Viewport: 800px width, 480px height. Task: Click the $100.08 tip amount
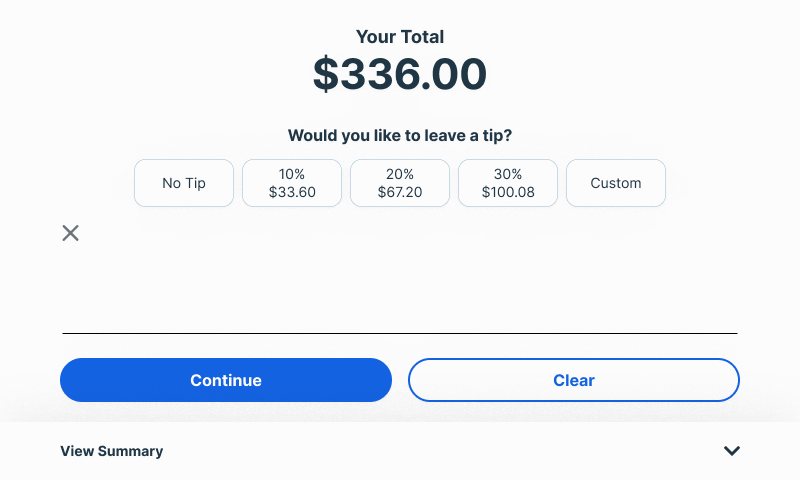pyautogui.click(x=508, y=192)
